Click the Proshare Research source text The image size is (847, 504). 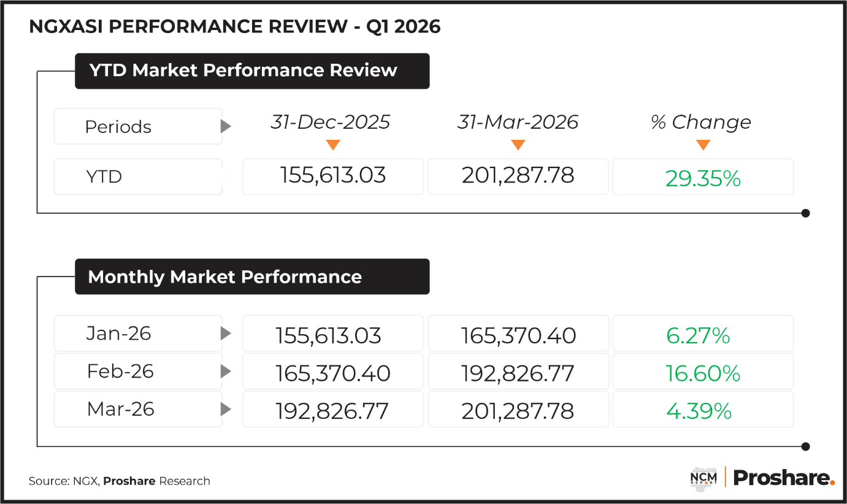pyautogui.click(x=156, y=481)
